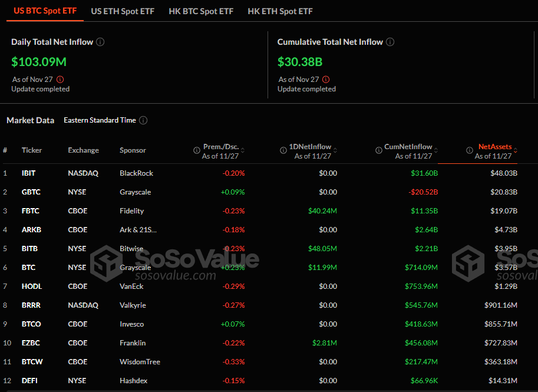Switch to US ETH Spot ETF tab
Screen dimensions: 538x392
tap(123, 11)
